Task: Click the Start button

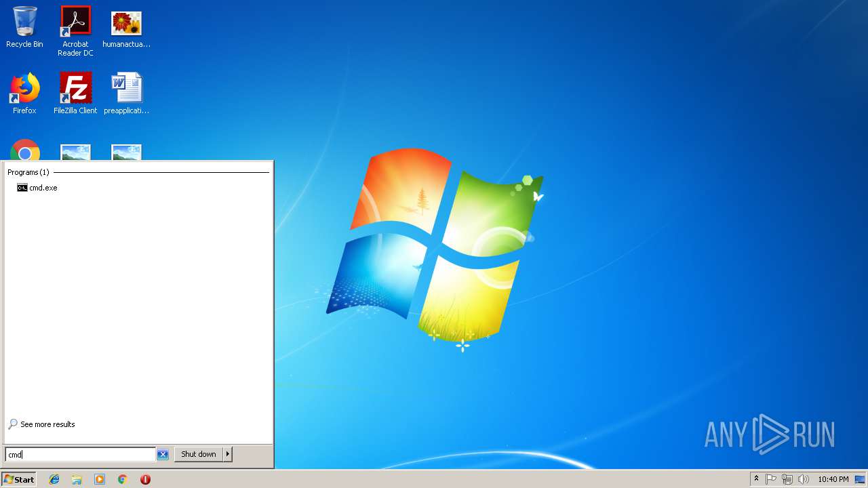Action: tap(18, 479)
